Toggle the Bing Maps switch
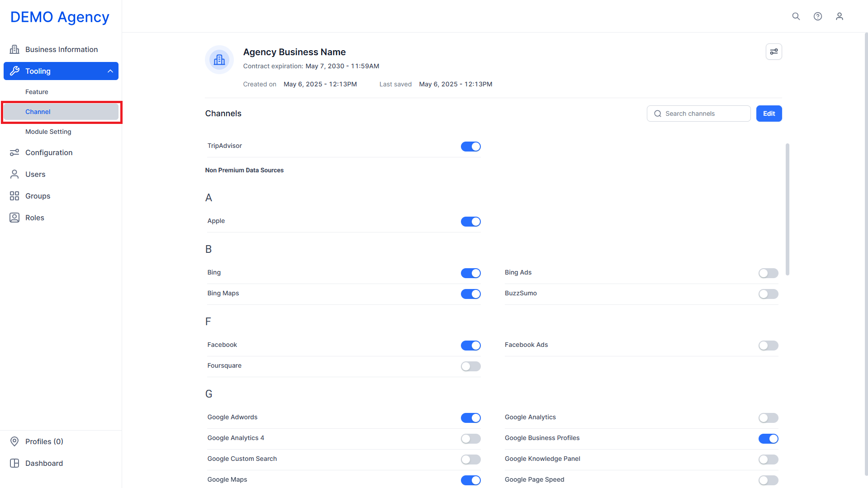This screenshot has height=488, width=868. (x=470, y=294)
